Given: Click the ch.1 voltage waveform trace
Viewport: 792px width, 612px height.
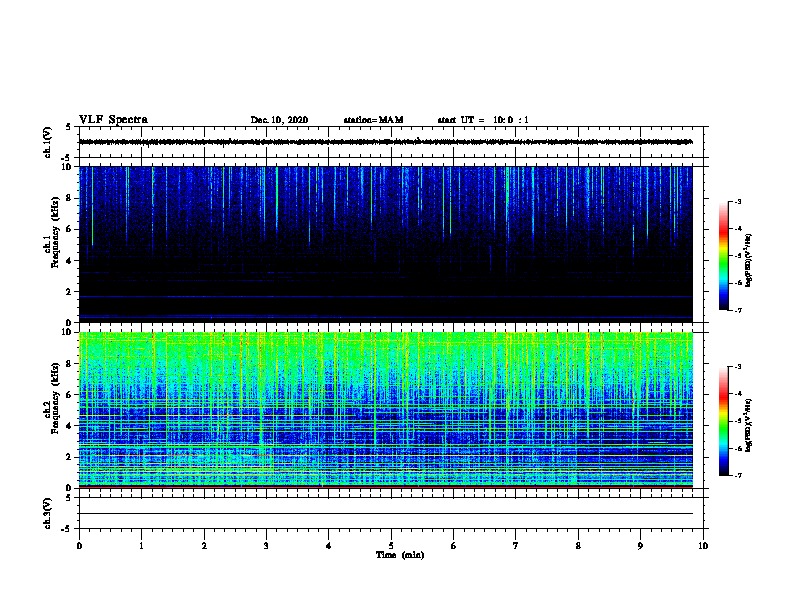Looking at the screenshot, I should 386,142.
